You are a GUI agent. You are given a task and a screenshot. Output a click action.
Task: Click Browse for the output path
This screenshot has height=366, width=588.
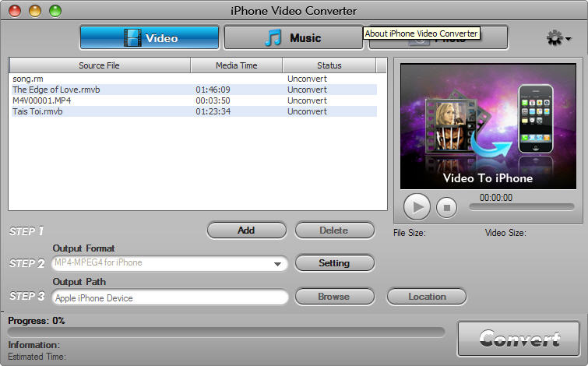point(335,297)
